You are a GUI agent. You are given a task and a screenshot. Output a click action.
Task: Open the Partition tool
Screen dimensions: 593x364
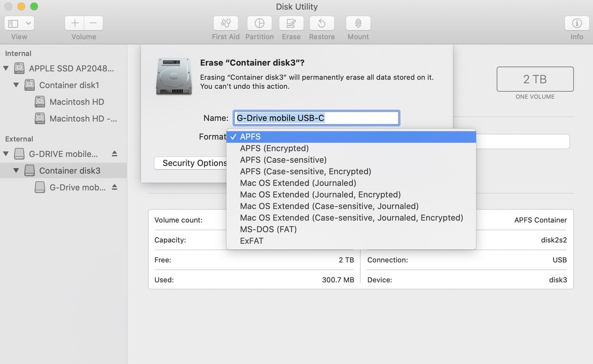point(259,23)
